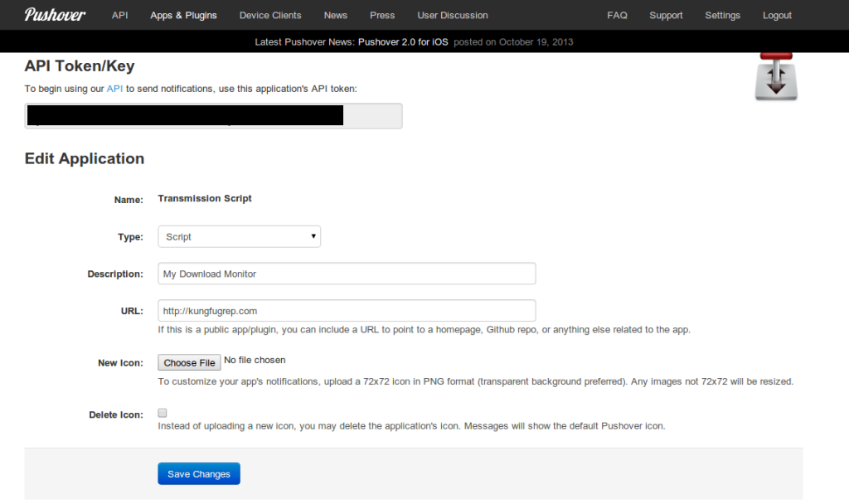849x504 pixels.
Task: Click the 'Edit Application' heading
Action: tap(85, 158)
